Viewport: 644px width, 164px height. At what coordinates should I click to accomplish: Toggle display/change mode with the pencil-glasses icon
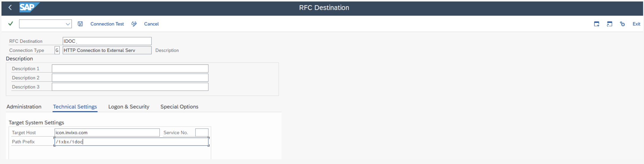click(x=134, y=24)
